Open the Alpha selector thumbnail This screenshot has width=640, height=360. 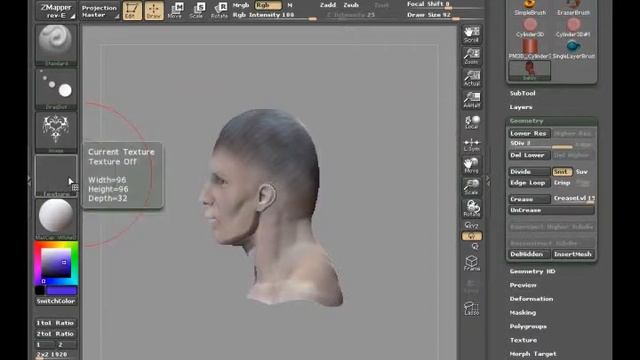point(56,132)
